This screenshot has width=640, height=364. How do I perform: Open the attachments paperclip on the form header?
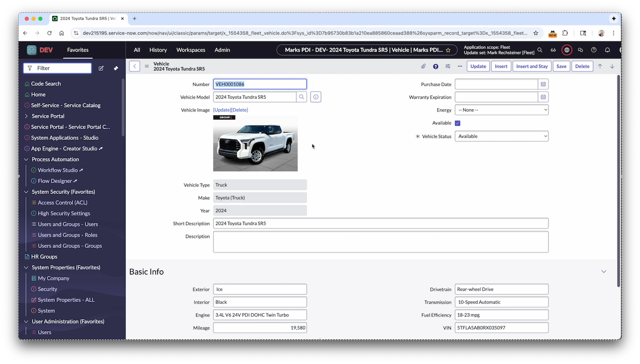(423, 66)
